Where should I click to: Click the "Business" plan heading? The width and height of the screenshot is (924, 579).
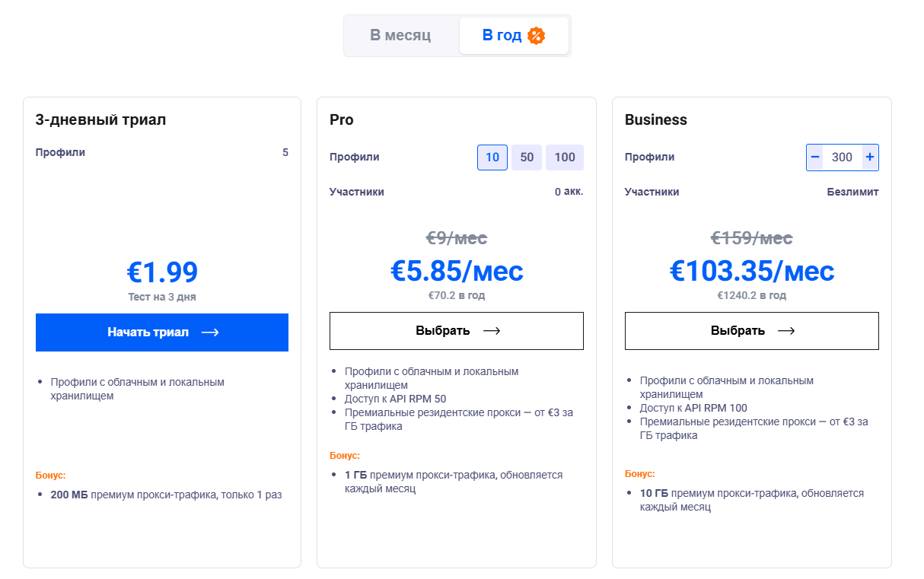[655, 119]
